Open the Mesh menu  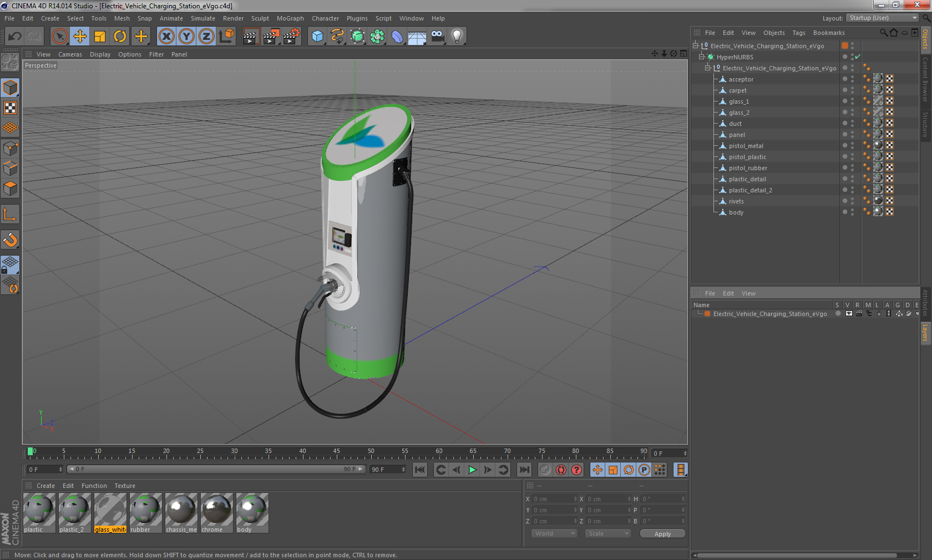coord(121,18)
